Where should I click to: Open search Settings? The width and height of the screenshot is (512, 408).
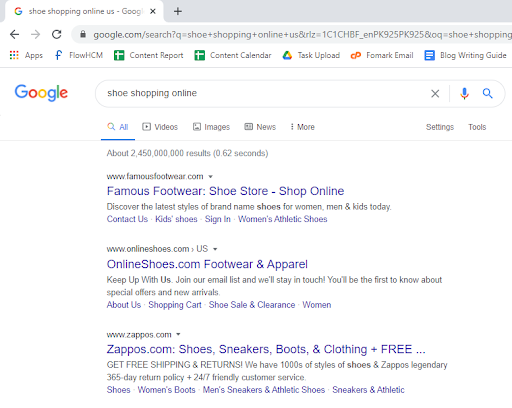(x=440, y=127)
